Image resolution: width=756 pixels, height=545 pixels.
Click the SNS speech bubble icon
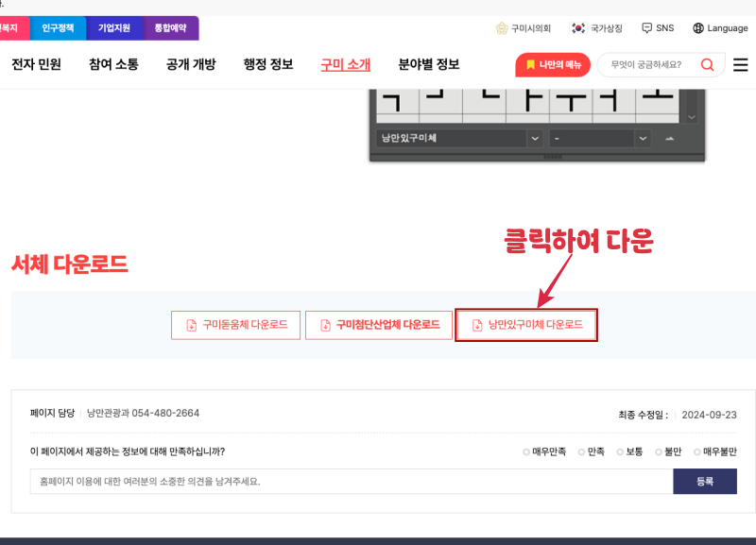(646, 28)
